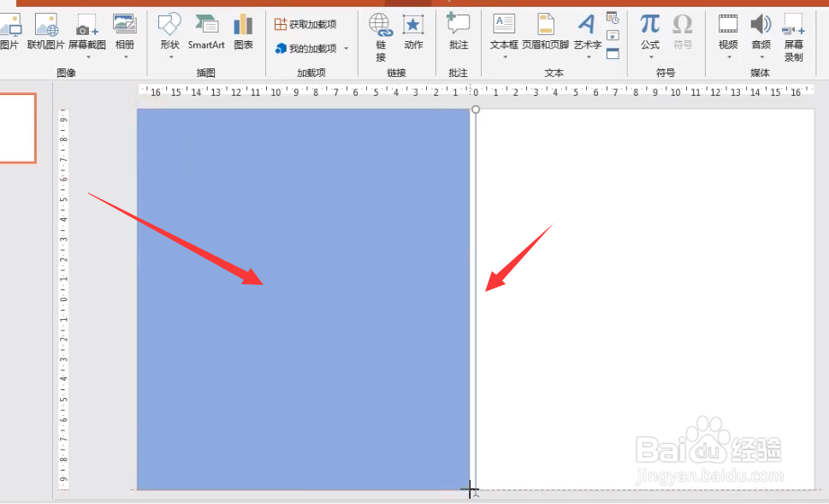The width and height of the screenshot is (829, 504).
Task: Click the rotation handle above the shape
Action: 476,110
